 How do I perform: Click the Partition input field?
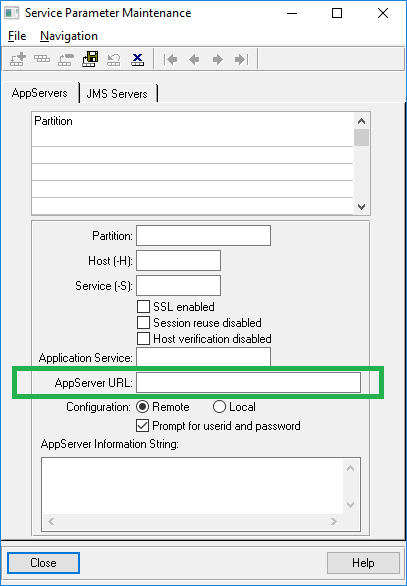pyautogui.click(x=203, y=235)
